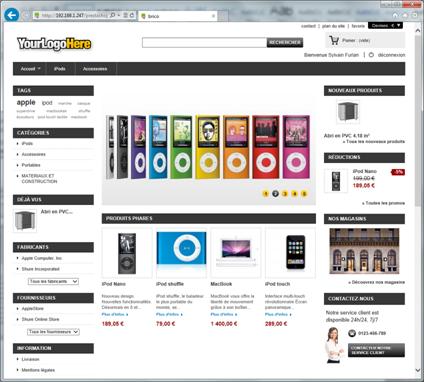This screenshot has width=424, height=382.
Task: Go to slide 1 of the carousel
Action: pos(266,193)
